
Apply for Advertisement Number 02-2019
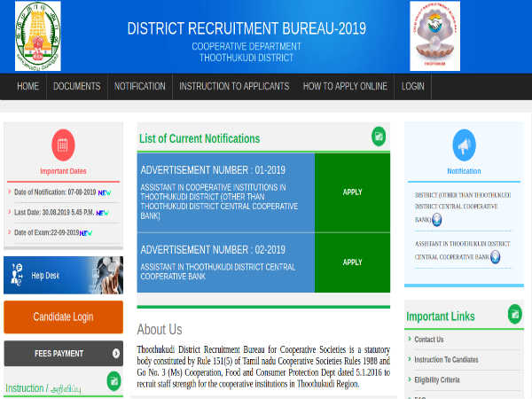[352, 262]
